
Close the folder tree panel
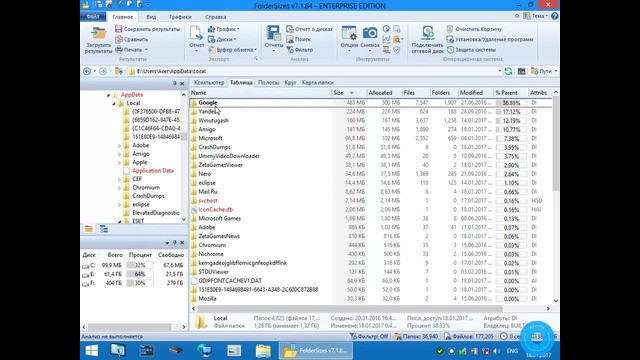tap(182, 84)
